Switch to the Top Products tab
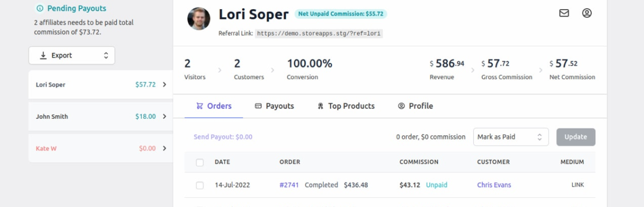Image resolution: width=644 pixels, height=207 pixels. pyautogui.click(x=346, y=106)
